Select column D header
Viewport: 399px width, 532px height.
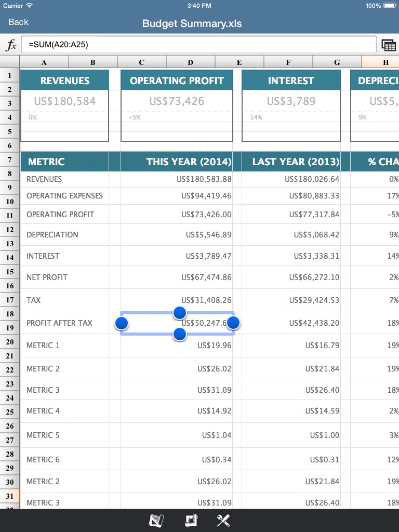[191, 62]
